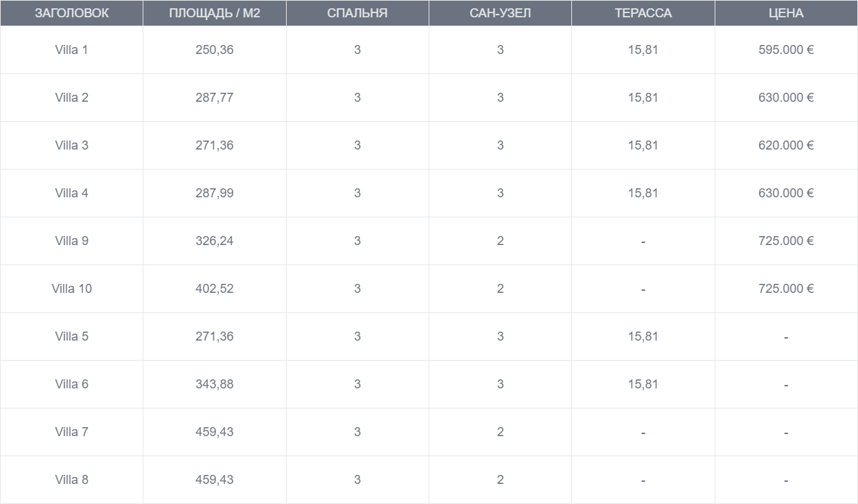Click the Villa 9 title

(x=71, y=241)
